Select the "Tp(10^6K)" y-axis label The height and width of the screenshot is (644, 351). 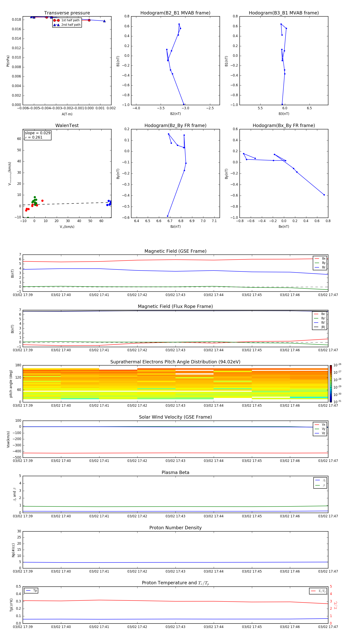pyautogui.click(x=11, y=605)
